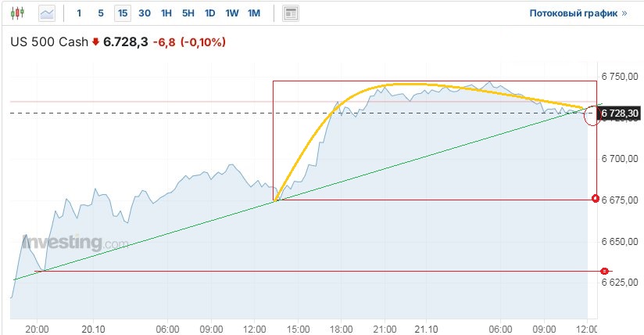This screenshot has height=335, width=644.
Task: Switch to the 5-minute timeframe
Action: coord(100,13)
